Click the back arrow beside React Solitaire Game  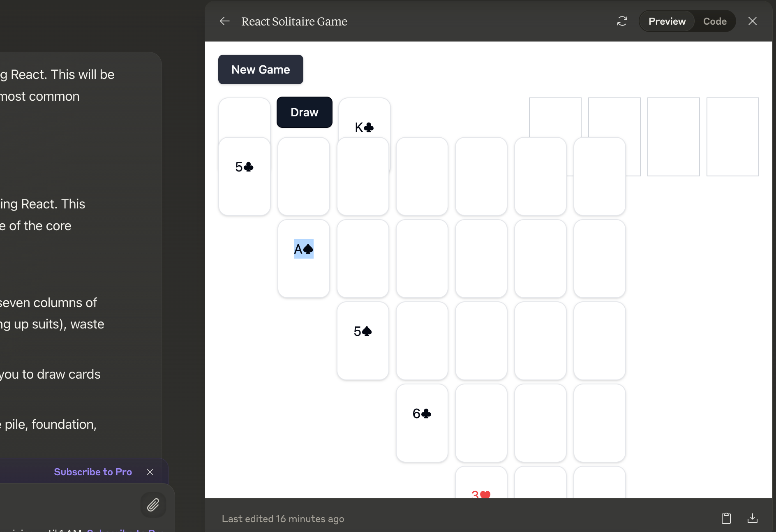224,21
